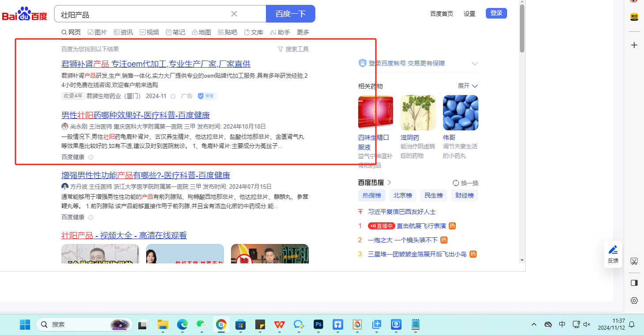Image resolution: width=644 pixels, height=335 pixels.
Task: Launch Microsoft Edge from the taskbar
Action: [x=182, y=324]
